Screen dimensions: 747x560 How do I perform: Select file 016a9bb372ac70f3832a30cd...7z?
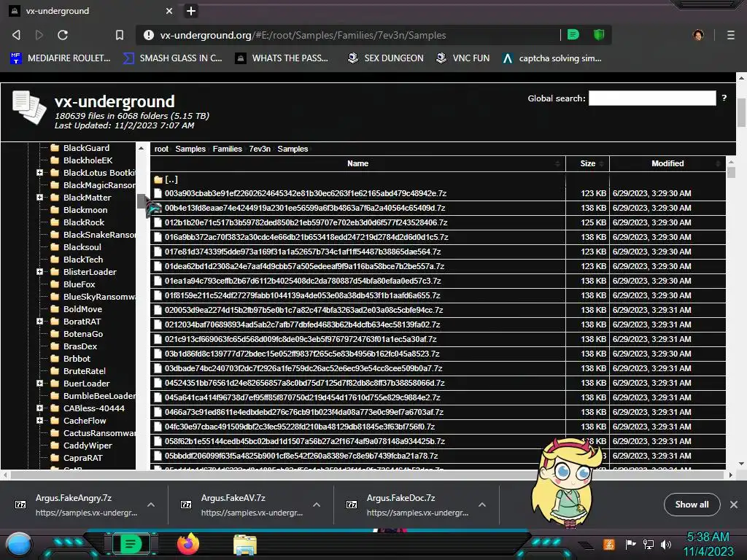pos(306,237)
